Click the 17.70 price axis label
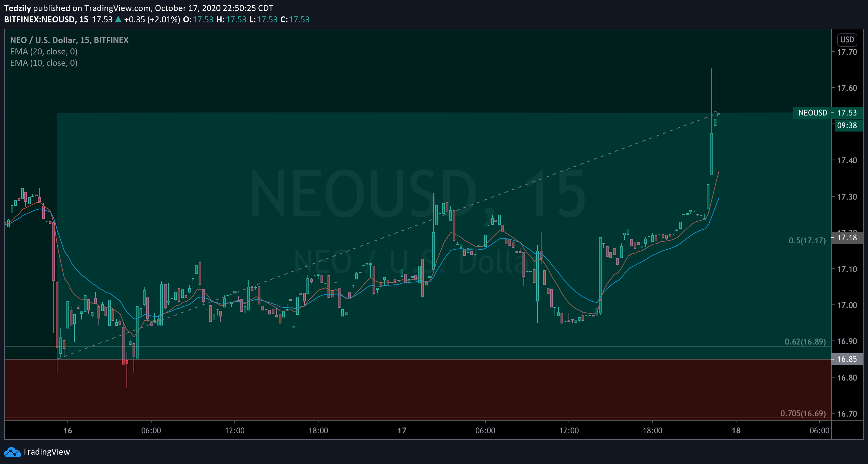Image resolution: width=868 pixels, height=464 pixels. tap(847, 52)
